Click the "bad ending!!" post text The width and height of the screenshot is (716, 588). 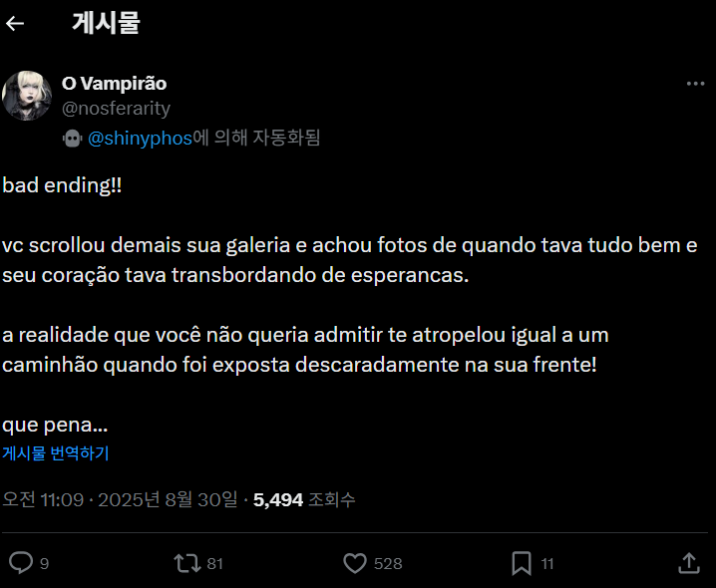pos(62,186)
